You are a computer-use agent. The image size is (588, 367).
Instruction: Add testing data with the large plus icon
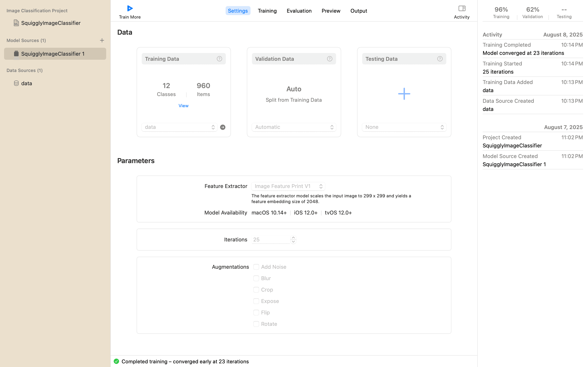[x=404, y=94]
